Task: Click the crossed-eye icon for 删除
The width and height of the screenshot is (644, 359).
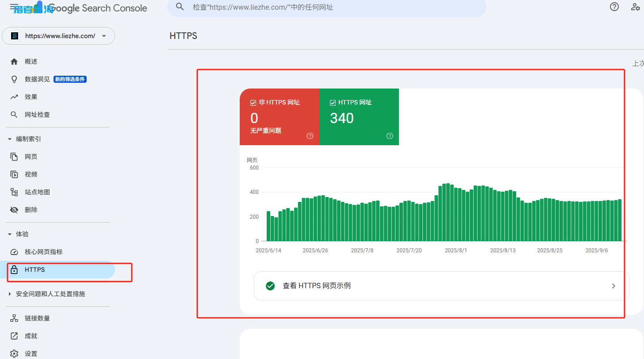Action: point(14,210)
